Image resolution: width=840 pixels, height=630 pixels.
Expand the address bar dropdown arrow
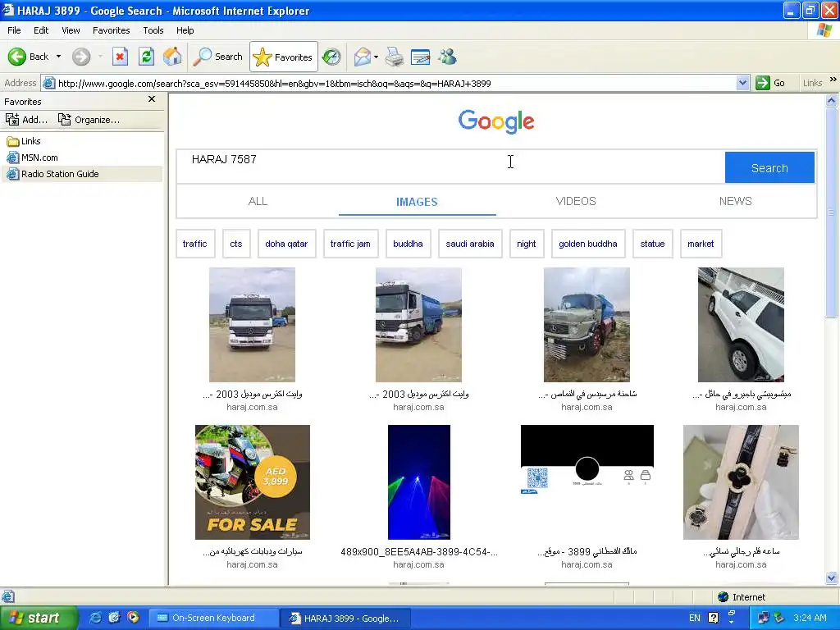click(742, 84)
